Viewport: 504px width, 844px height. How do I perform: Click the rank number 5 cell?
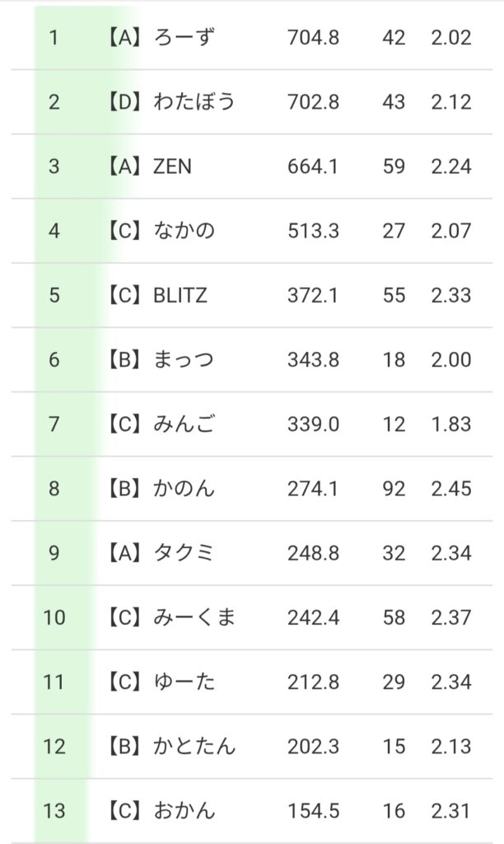coord(54,295)
